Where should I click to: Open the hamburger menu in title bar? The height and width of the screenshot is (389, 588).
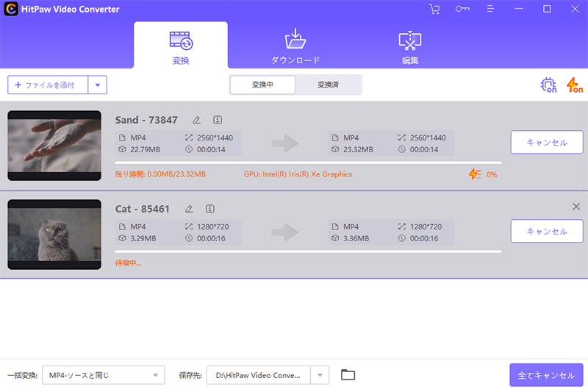pos(490,9)
